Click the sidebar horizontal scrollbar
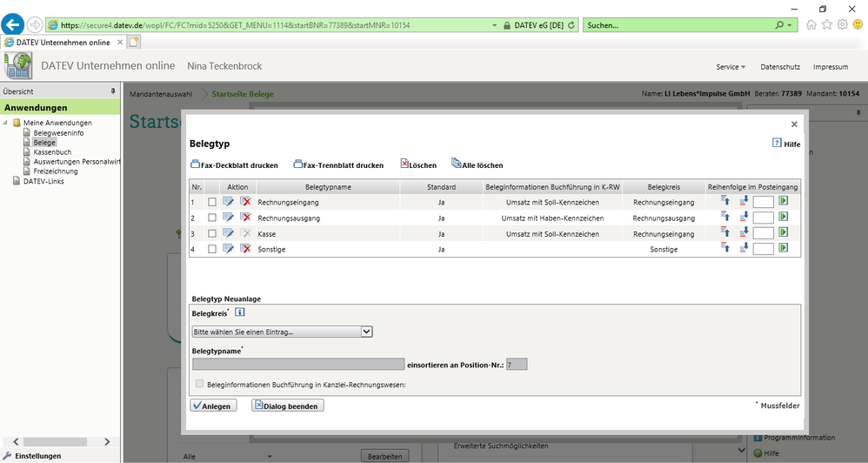The image size is (868, 463). 54,441
